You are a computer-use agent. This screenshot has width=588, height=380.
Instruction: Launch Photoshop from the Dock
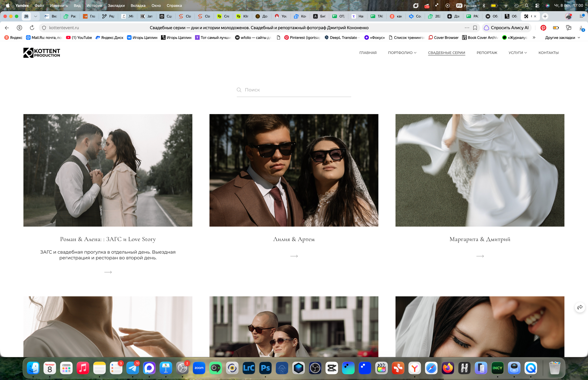(265, 368)
